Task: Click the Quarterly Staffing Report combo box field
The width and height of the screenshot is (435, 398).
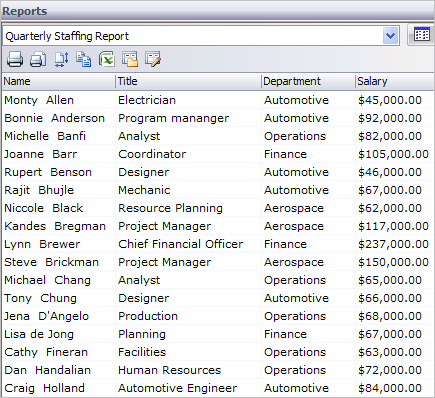Action: coord(201,36)
